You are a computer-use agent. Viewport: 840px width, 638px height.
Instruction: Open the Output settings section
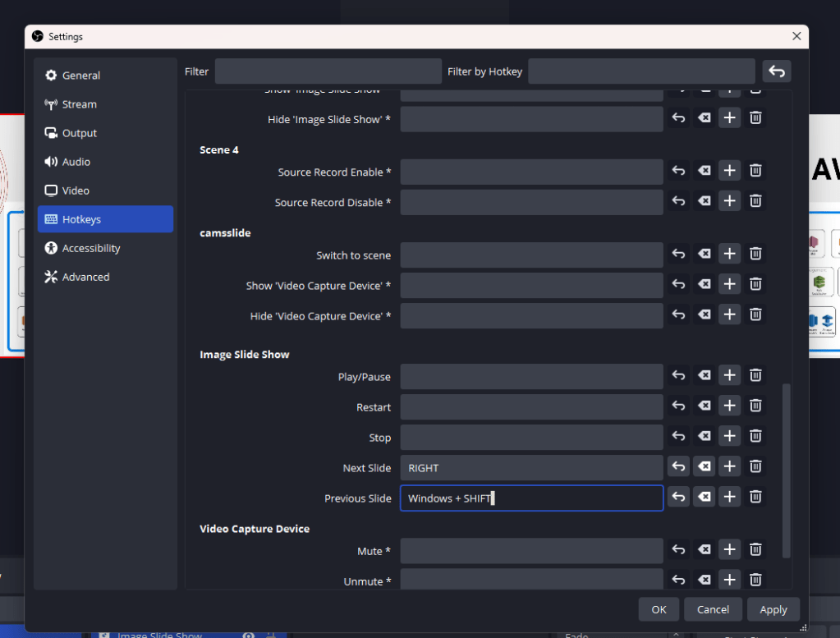[105, 133]
